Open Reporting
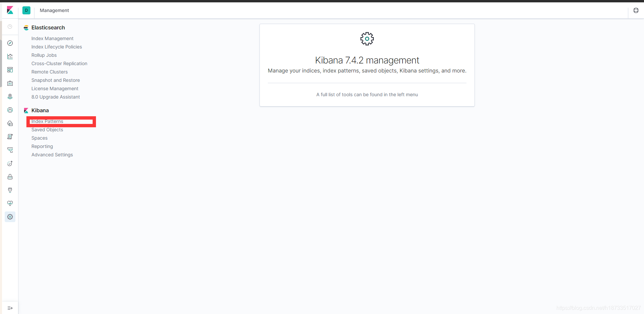644x314 pixels. [42, 146]
